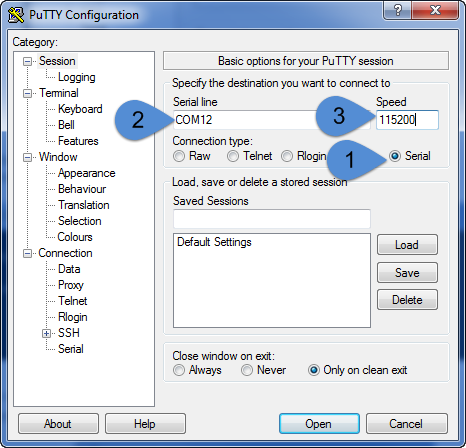Open the Bell settings category
Image resolution: width=466 pixels, height=448 pixels.
click(x=66, y=125)
